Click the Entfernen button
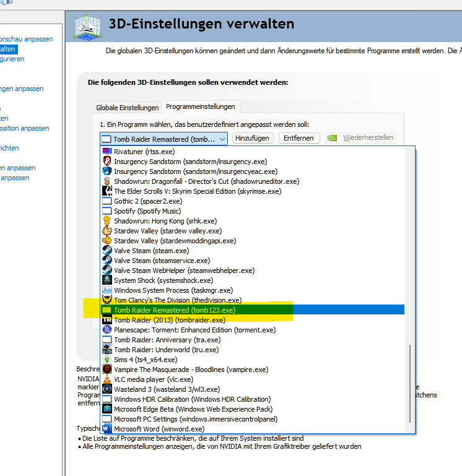This screenshot has width=462, height=476. [x=299, y=138]
